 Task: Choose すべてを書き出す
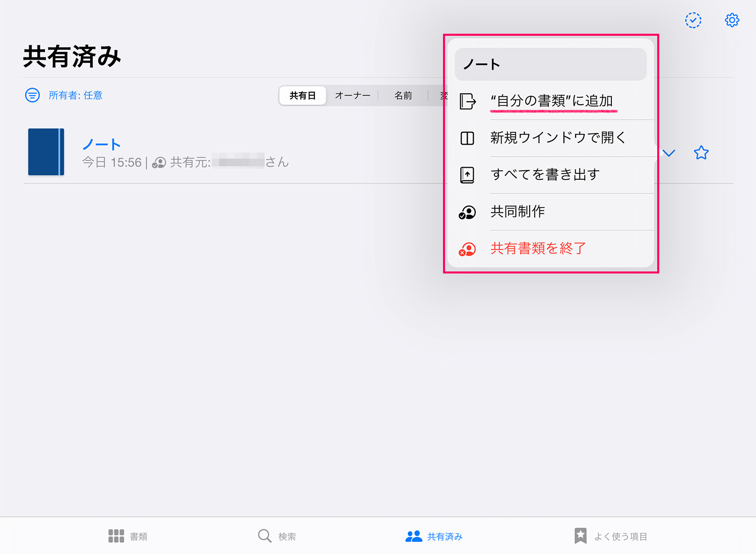(x=550, y=175)
